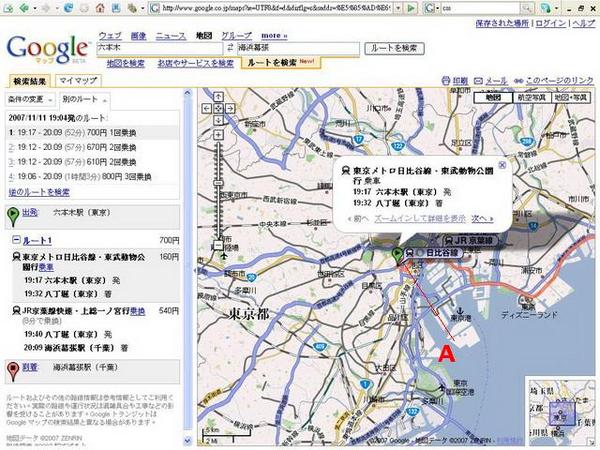
Task: Click the ヘルプ link
Action: tap(584, 23)
